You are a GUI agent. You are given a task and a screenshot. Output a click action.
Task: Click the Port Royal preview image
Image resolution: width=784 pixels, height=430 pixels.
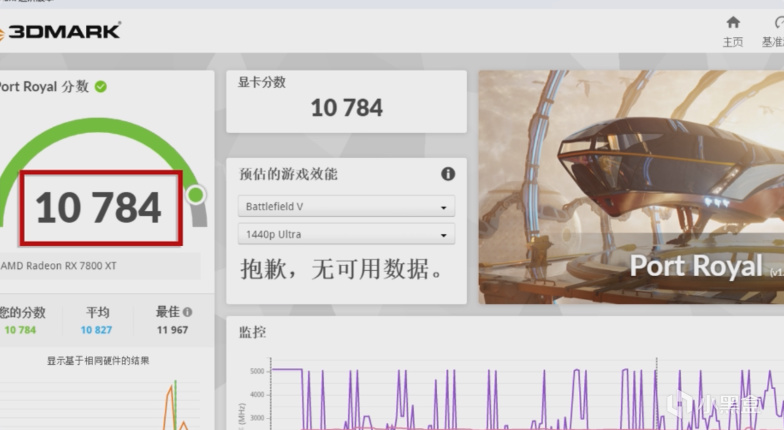(x=631, y=187)
